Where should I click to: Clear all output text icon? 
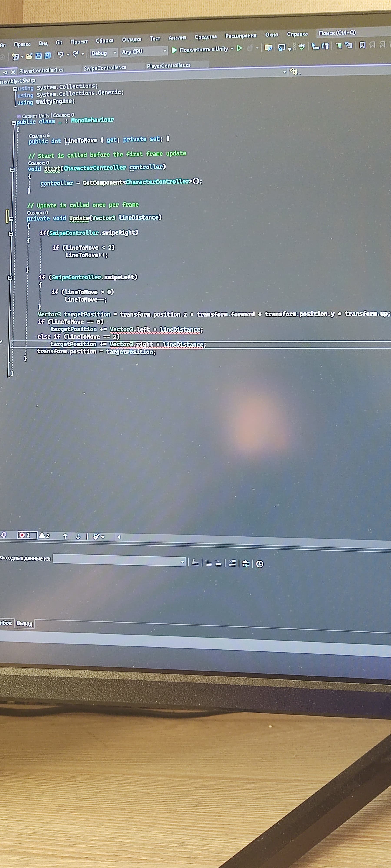(232, 563)
